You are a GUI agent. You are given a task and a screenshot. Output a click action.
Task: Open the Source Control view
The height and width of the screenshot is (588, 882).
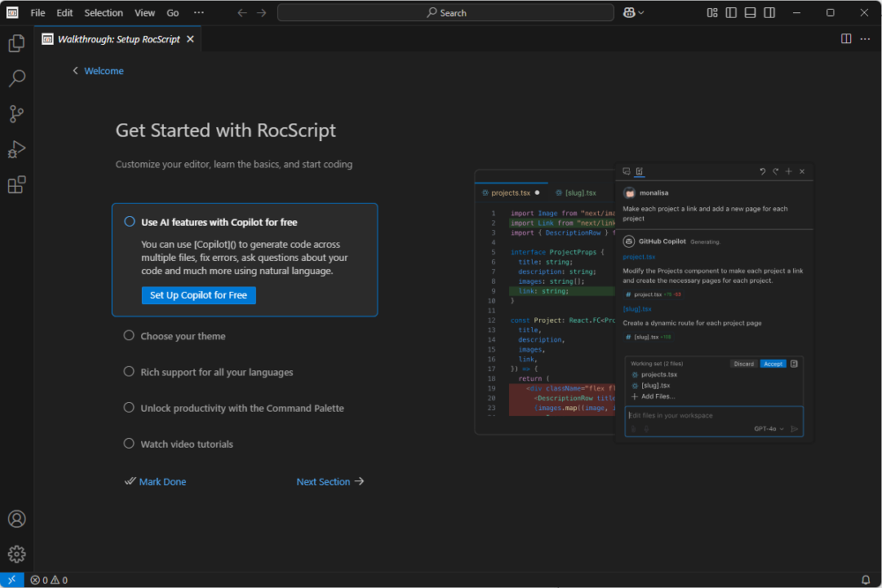click(16, 114)
